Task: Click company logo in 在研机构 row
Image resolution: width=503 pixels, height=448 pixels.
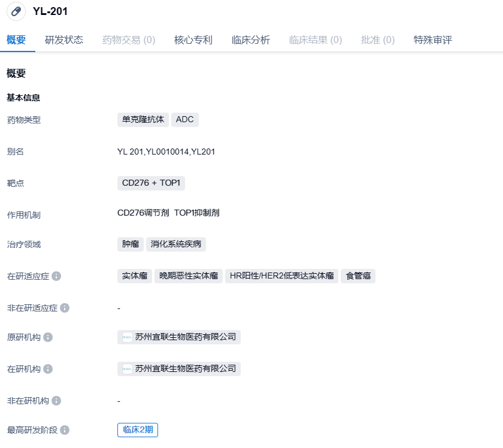Action: click(x=127, y=369)
